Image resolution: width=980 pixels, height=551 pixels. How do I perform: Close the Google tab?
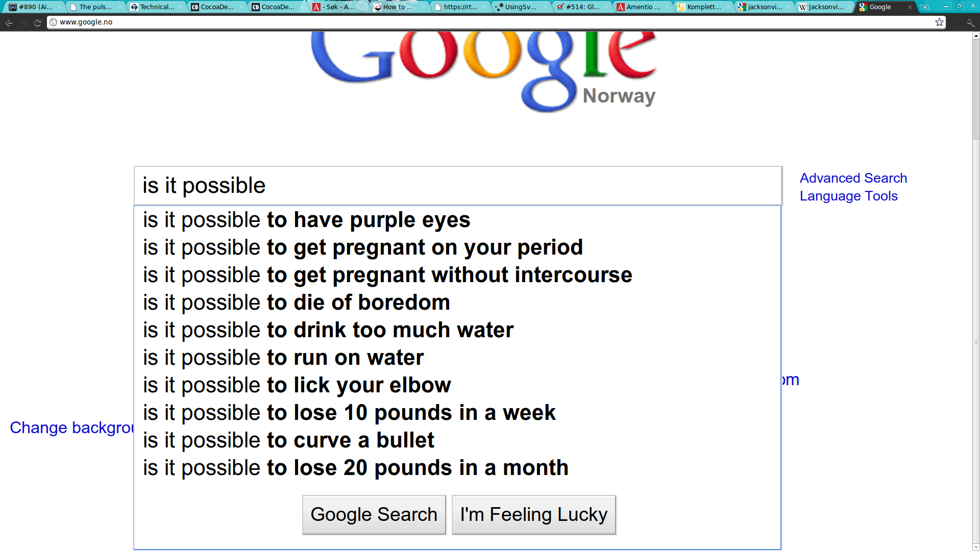910,7
